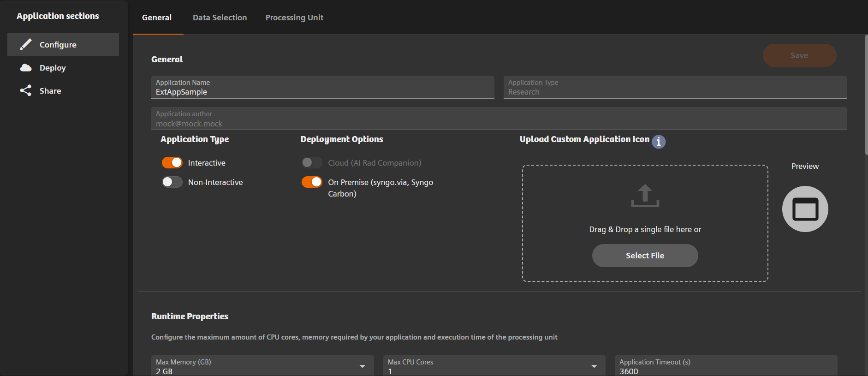Click the Application author field

click(499, 119)
